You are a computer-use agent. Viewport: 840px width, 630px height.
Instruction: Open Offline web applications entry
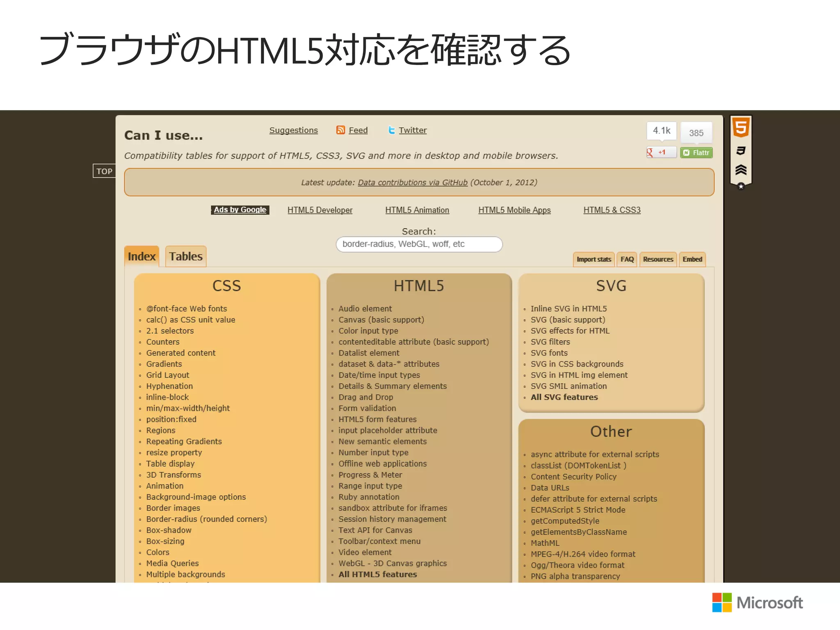[383, 463]
